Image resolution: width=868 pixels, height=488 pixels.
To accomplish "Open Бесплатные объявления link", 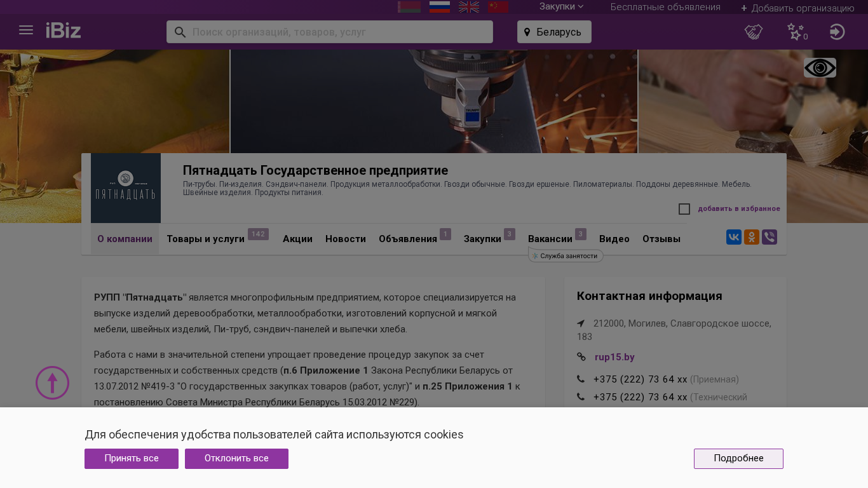I will coord(665,7).
